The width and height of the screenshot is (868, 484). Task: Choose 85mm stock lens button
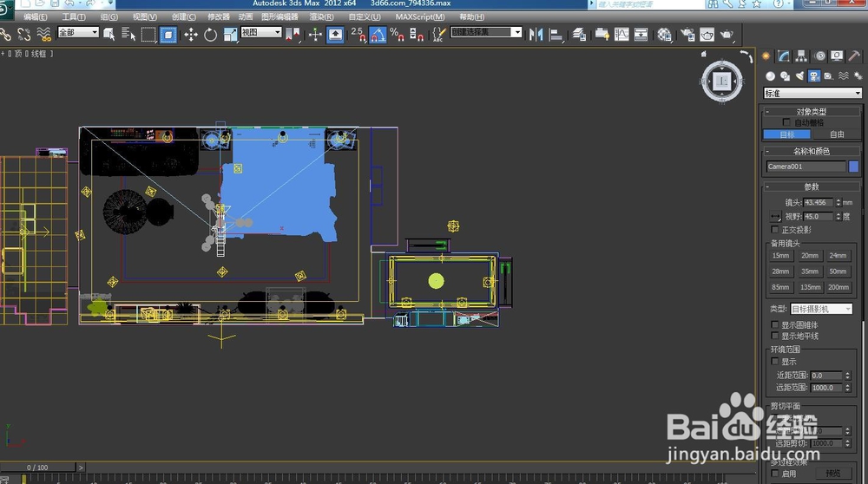click(780, 287)
